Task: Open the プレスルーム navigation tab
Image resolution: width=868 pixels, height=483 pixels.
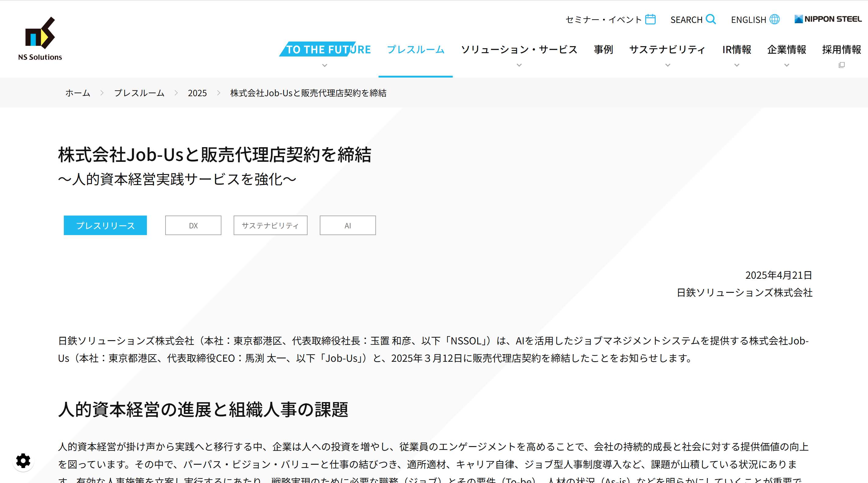Action: coord(415,49)
